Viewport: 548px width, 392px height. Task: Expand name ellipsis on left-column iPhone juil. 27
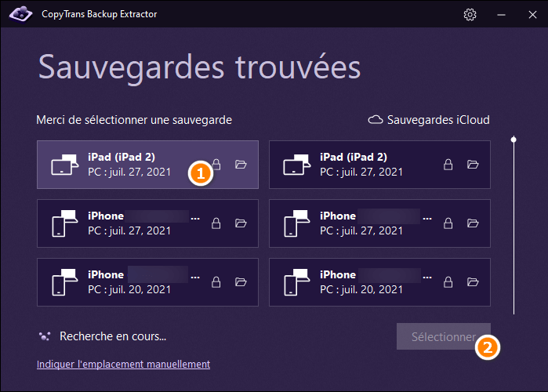[x=195, y=219]
